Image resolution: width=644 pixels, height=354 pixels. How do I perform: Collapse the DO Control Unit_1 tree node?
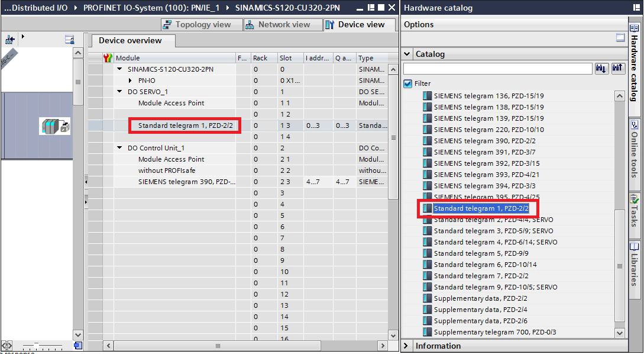click(x=119, y=148)
